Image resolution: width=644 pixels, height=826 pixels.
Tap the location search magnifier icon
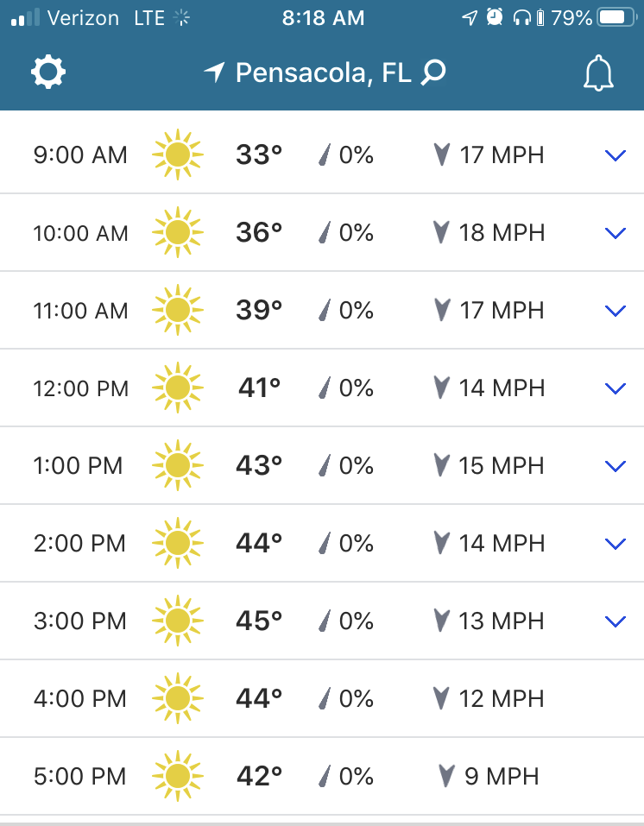point(433,73)
